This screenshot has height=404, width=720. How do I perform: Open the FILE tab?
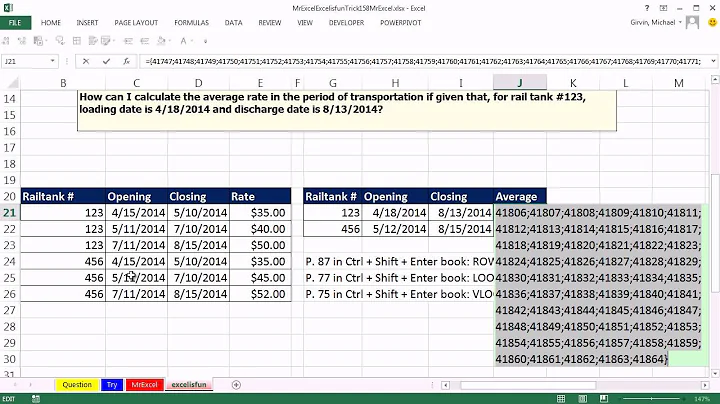(15, 22)
